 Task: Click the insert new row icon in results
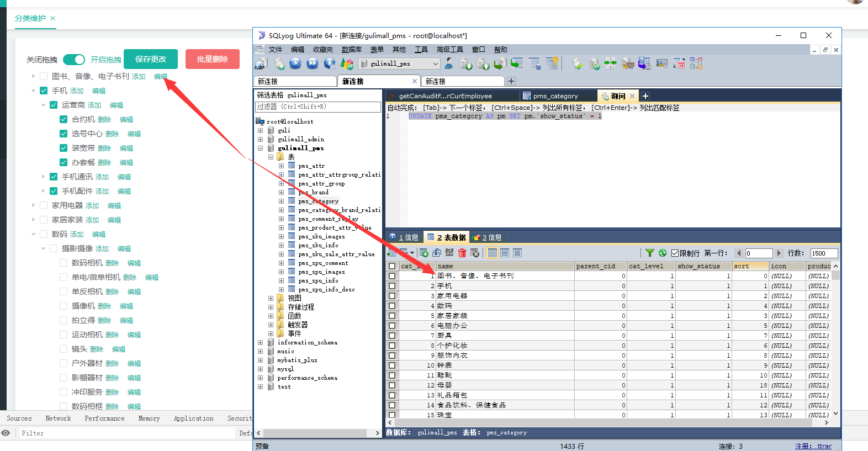coord(424,253)
